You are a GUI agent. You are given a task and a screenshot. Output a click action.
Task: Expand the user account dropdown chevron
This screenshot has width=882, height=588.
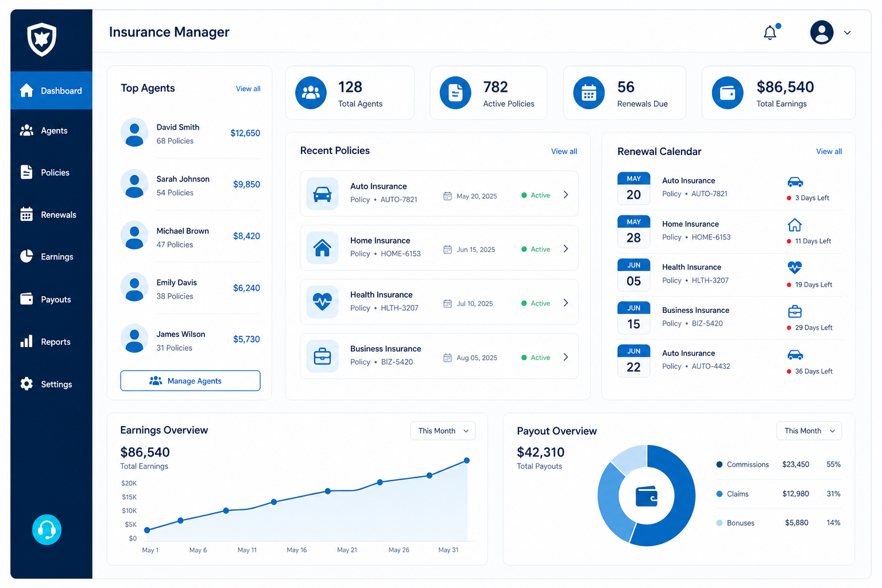tap(848, 33)
